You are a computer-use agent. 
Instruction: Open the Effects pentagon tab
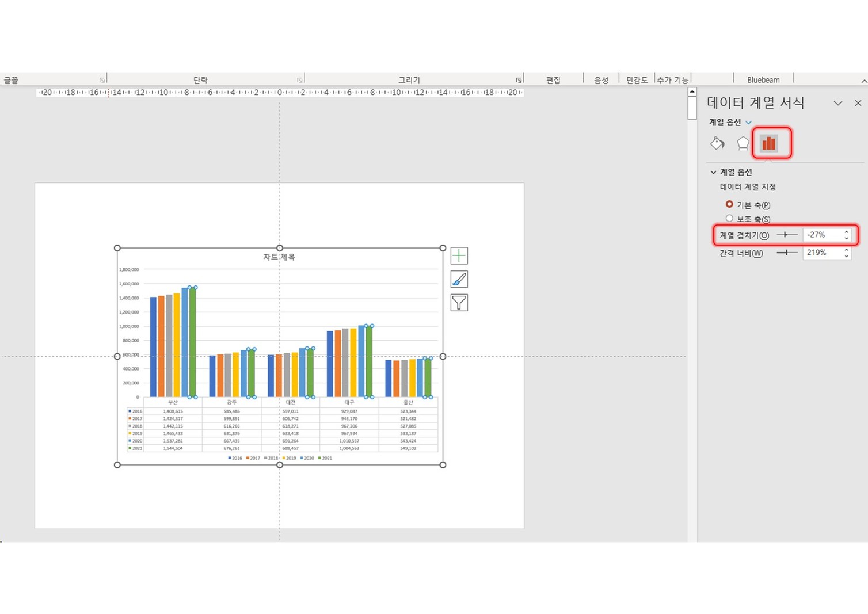[743, 143]
